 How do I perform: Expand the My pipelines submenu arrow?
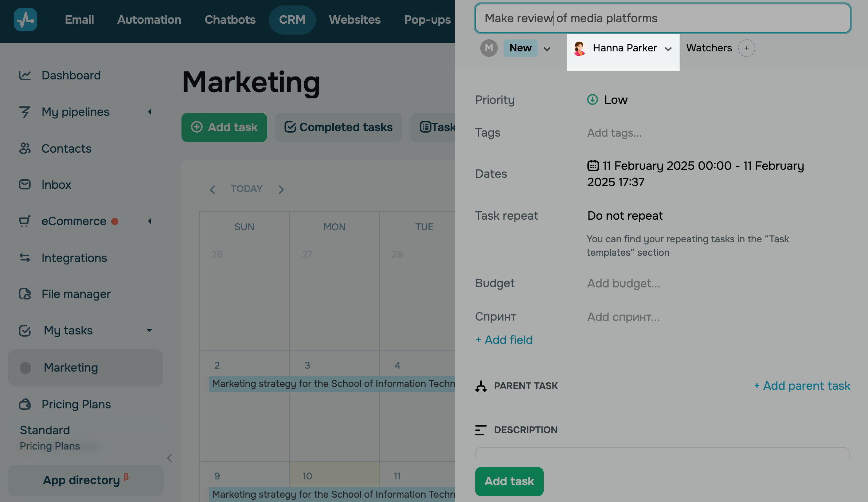(x=149, y=112)
